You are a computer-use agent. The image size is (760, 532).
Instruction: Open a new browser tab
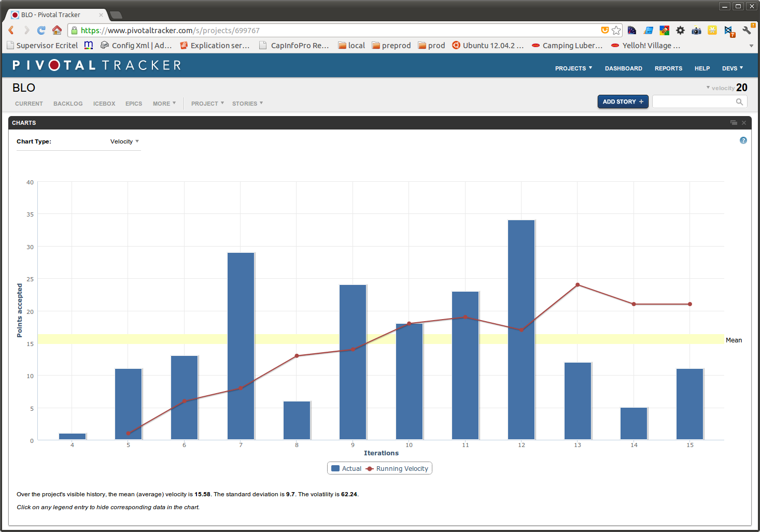[x=116, y=15]
